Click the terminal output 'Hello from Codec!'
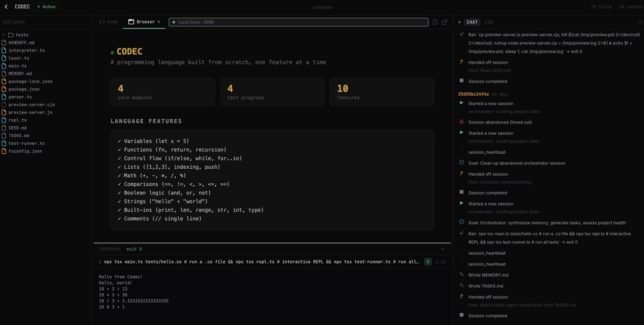Screen dimensions: 644x325 tap(120, 277)
